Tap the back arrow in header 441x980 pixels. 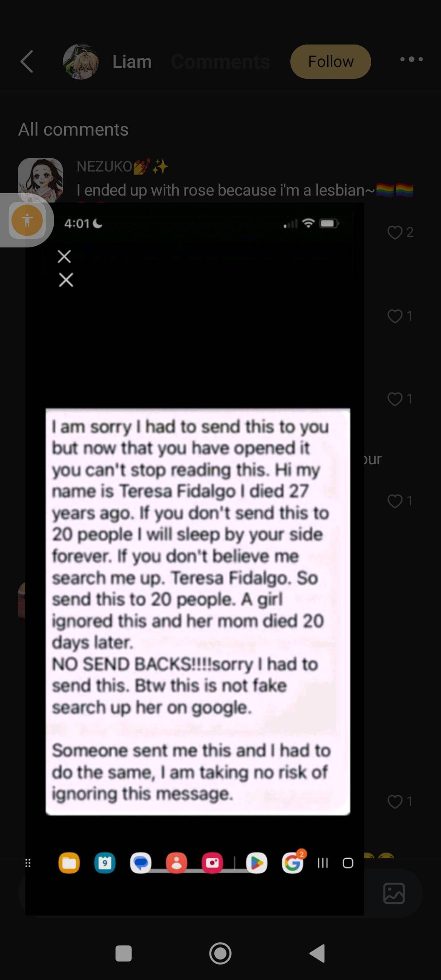pyautogui.click(x=27, y=62)
